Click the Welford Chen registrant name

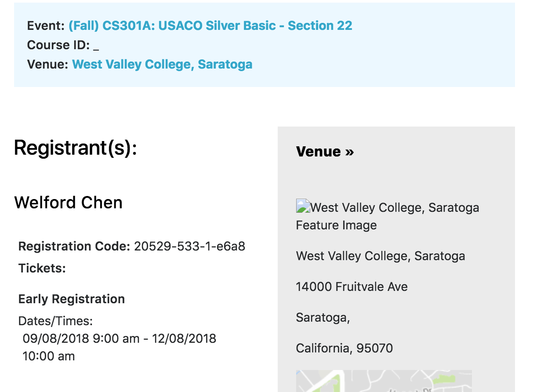point(69,203)
